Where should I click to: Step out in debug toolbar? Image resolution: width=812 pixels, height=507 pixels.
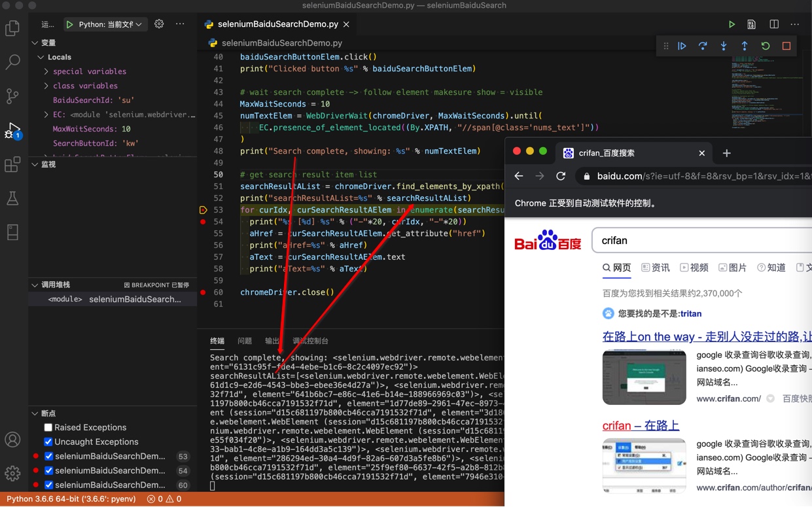click(x=745, y=46)
